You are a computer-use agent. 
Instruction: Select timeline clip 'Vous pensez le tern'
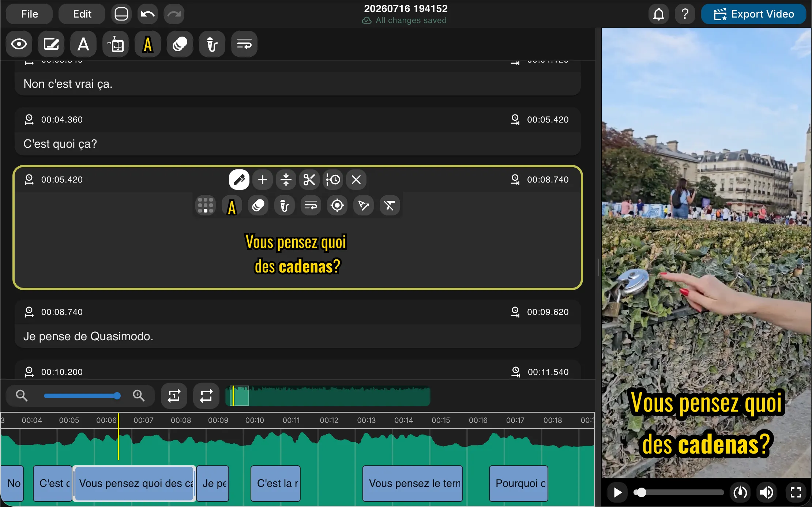(x=413, y=483)
